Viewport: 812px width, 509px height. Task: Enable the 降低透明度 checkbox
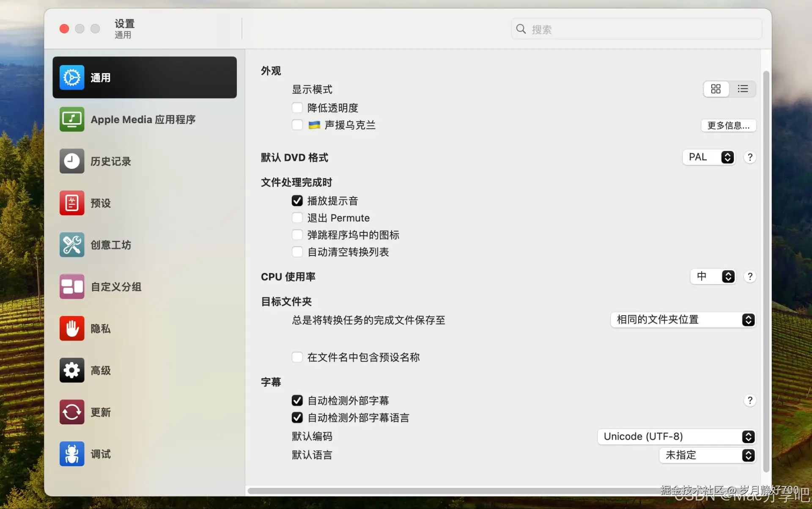point(297,107)
